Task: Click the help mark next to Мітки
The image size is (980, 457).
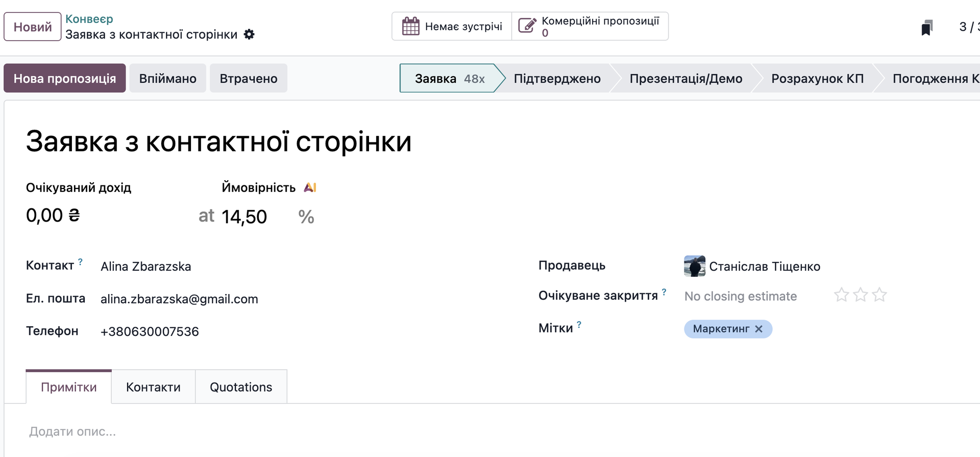Action: [x=579, y=324]
